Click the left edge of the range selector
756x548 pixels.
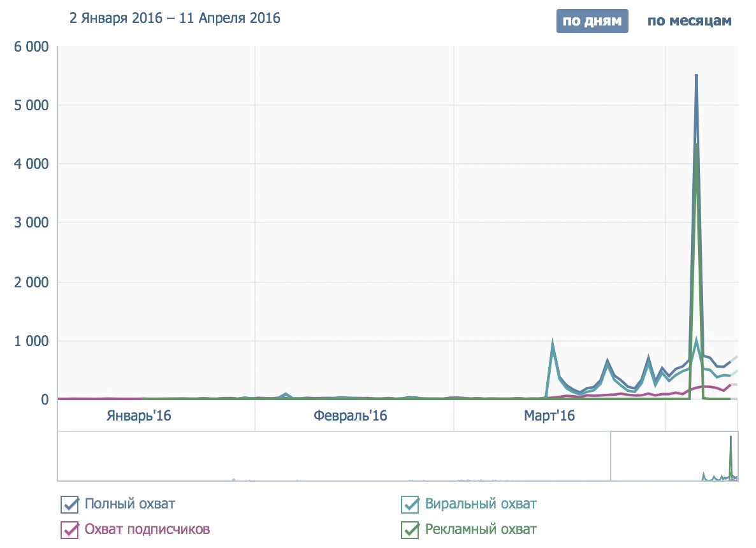pos(611,456)
